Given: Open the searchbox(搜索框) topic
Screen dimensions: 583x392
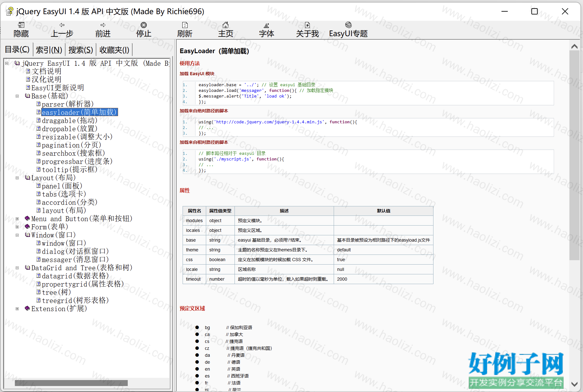Looking at the screenshot, I should [73, 153].
